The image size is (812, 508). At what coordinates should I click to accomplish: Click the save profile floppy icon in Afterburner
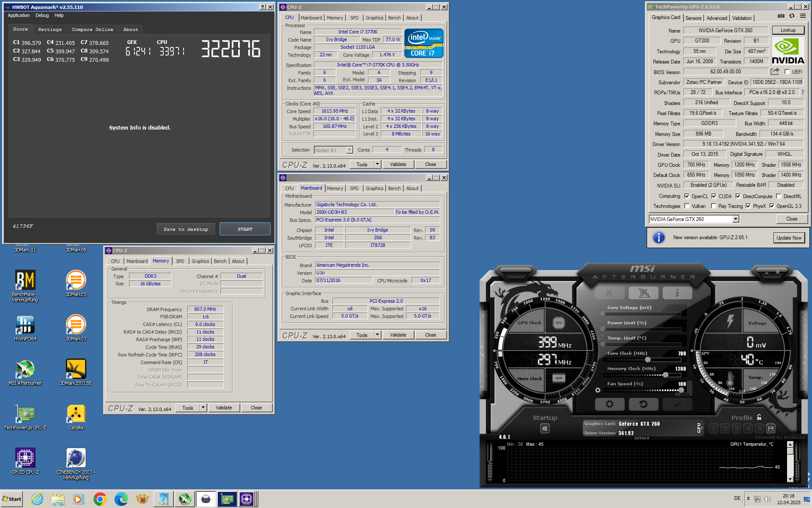coord(771,428)
